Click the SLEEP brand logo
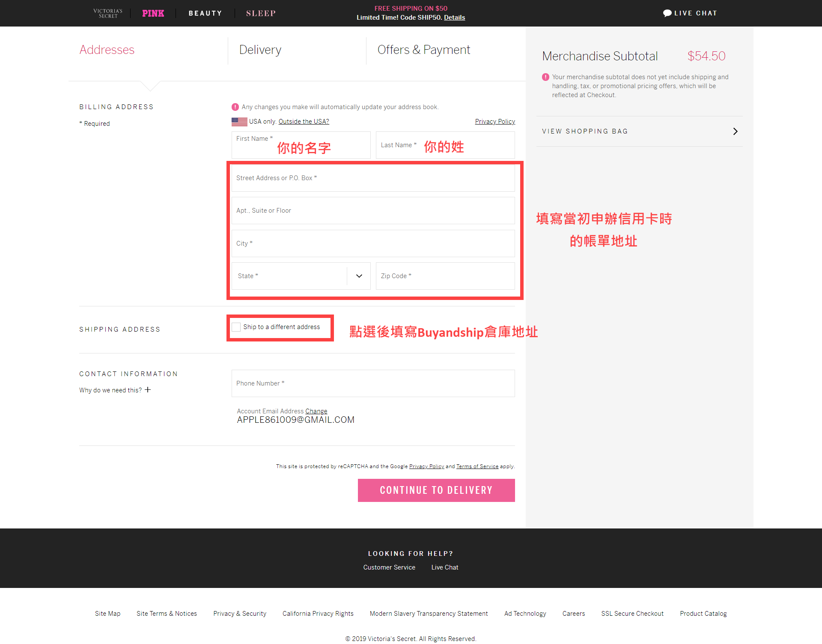The image size is (822, 644). [261, 13]
